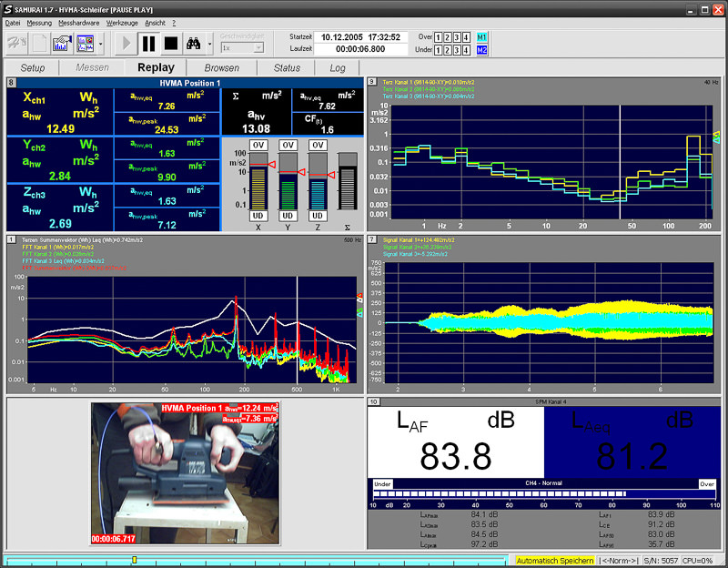728x568 pixels.
Task: Click the display layout toolbar icon
Action: click(86, 43)
